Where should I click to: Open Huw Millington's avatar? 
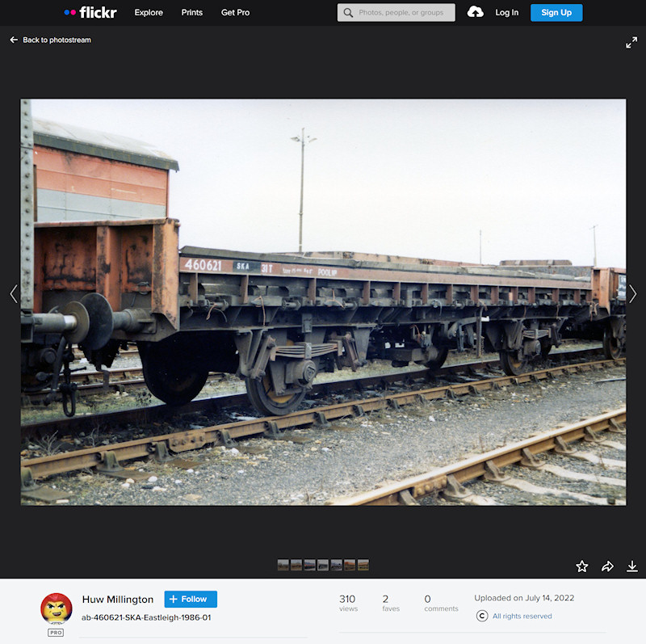(57, 608)
